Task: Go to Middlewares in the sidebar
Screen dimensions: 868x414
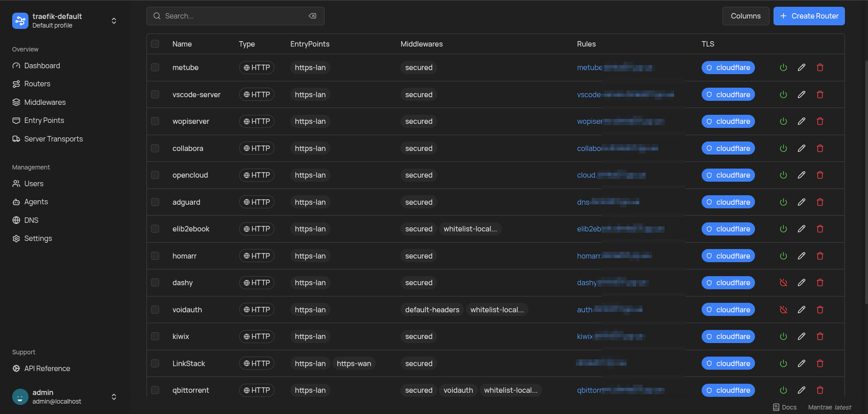Action: point(45,102)
